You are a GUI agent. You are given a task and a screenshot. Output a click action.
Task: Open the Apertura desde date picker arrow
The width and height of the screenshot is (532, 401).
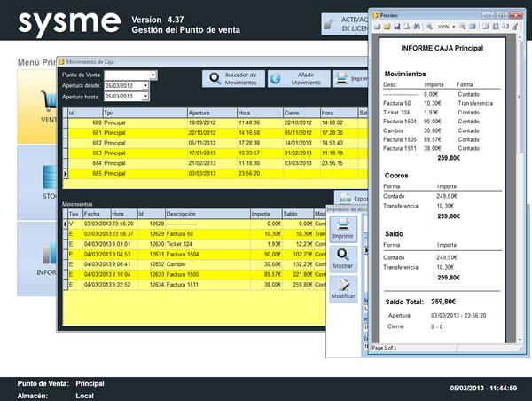pyautogui.click(x=145, y=86)
